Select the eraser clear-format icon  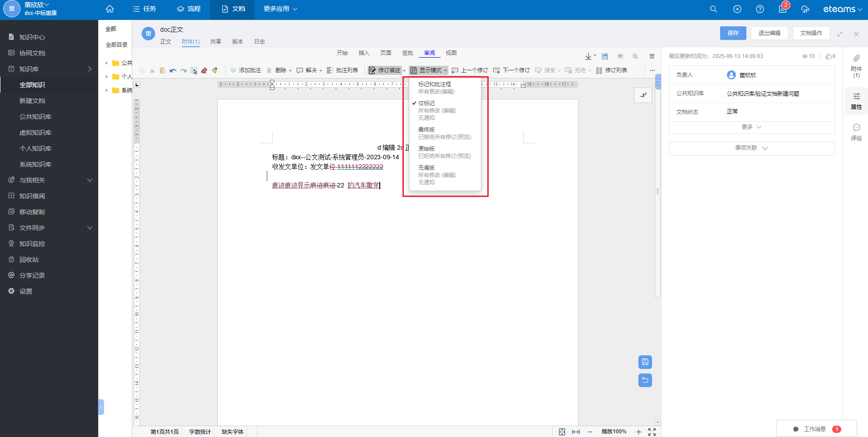[x=204, y=70]
